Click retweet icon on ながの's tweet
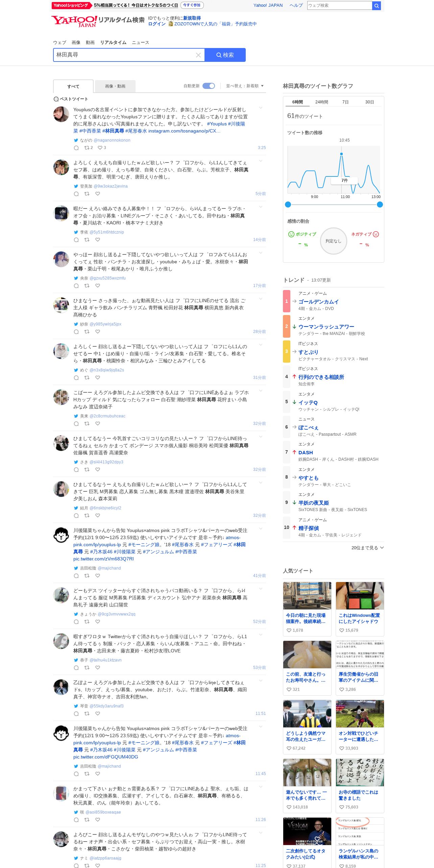The height and width of the screenshot is (868, 434). click(x=87, y=148)
